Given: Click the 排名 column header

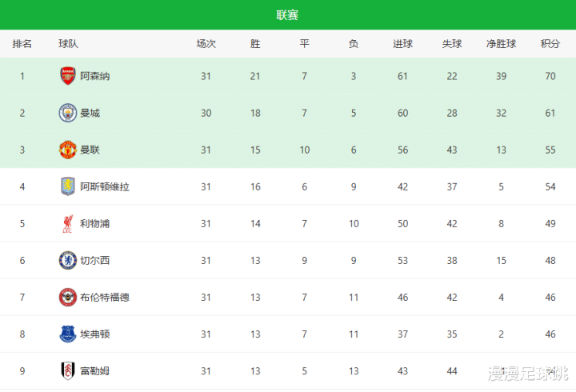Looking at the screenshot, I should [22, 44].
